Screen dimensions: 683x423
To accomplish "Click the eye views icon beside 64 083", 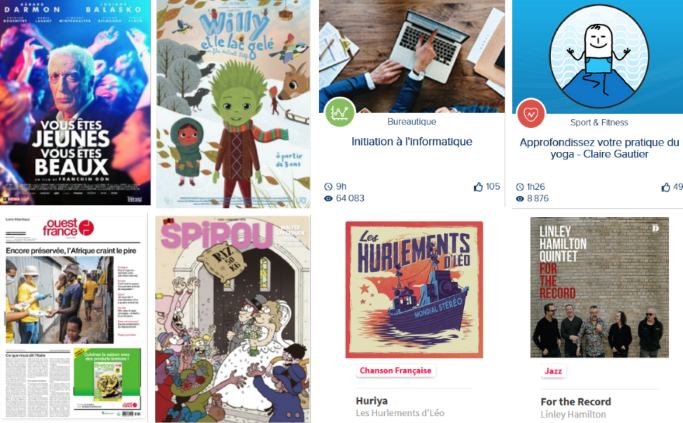I will 328,199.
